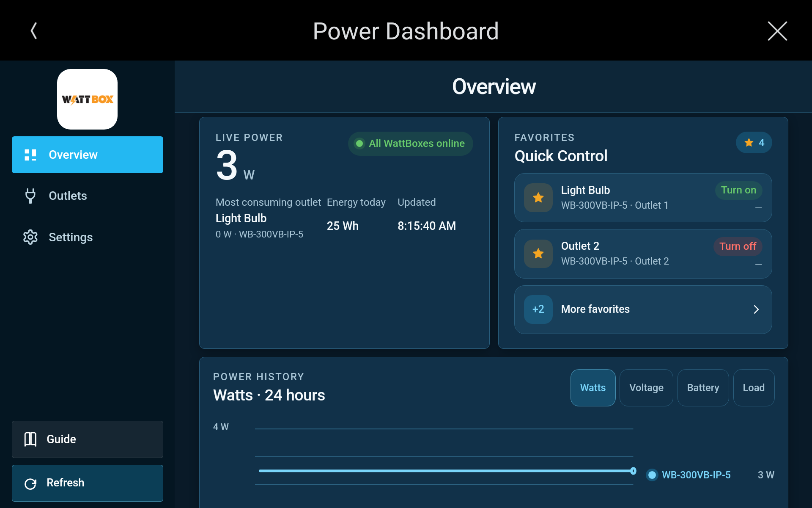
Task: Click the Overview page heading
Action: pyautogui.click(x=494, y=87)
